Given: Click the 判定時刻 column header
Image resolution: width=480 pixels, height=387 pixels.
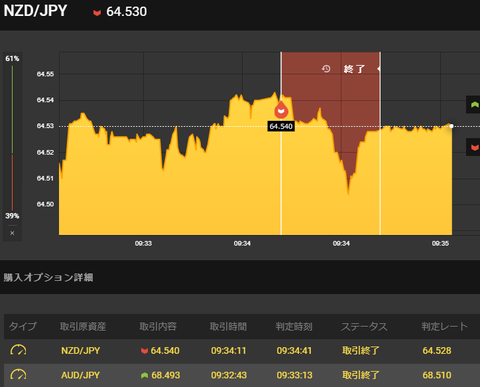Looking at the screenshot, I should click(294, 326).
